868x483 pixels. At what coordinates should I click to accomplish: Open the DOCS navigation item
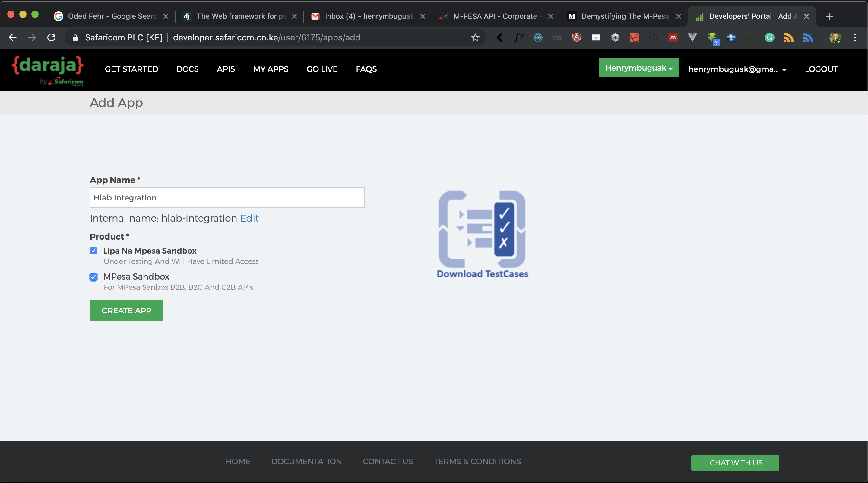pos(187,69)
